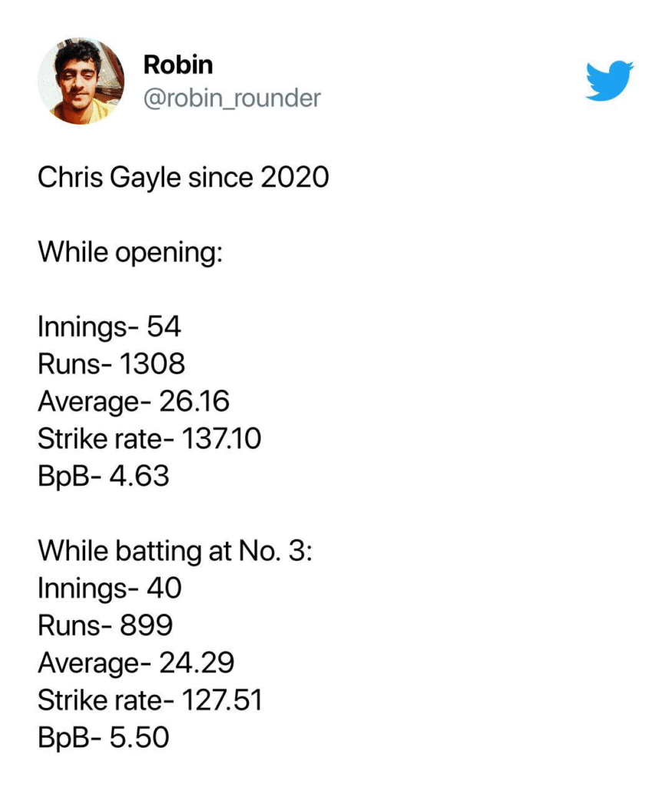
Task: Click the 'Runs- 1308' line
Action: (111, 364)
